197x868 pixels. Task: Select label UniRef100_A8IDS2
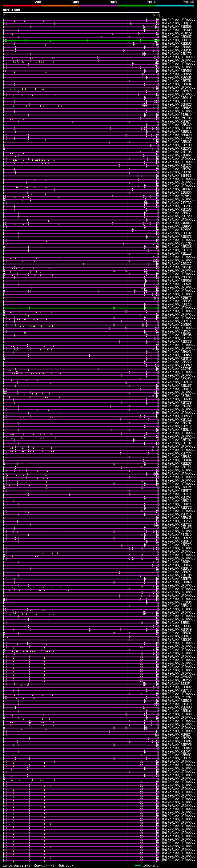tap(177, 396)
